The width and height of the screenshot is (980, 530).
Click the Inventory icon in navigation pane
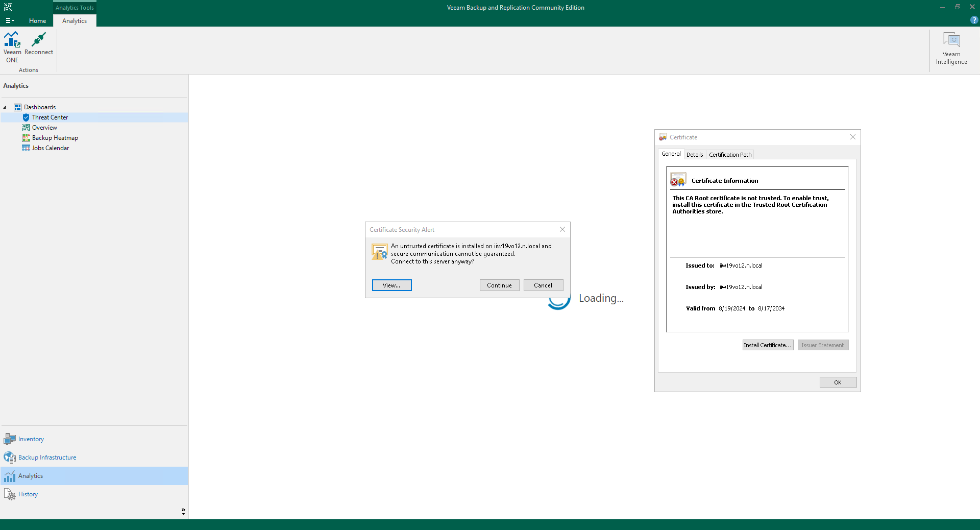10,439
